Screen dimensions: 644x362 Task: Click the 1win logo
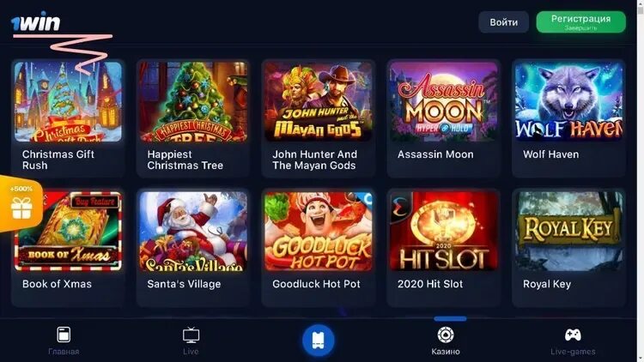point(36,21)
